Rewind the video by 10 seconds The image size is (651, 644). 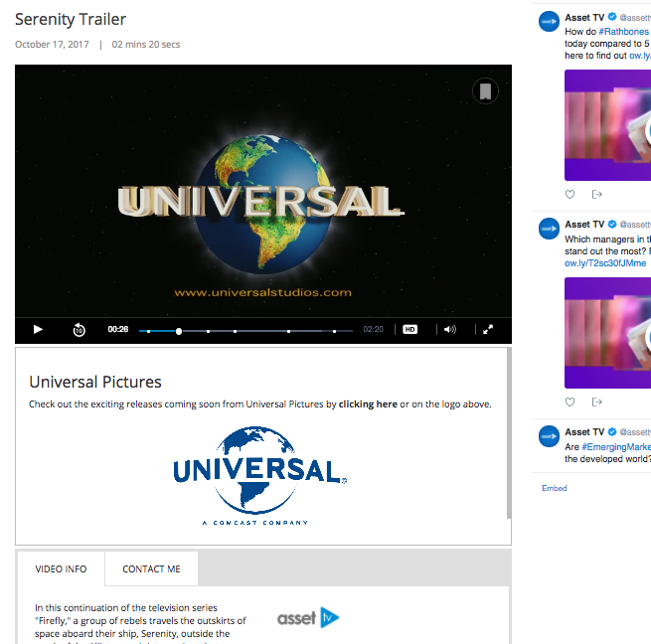79,330
